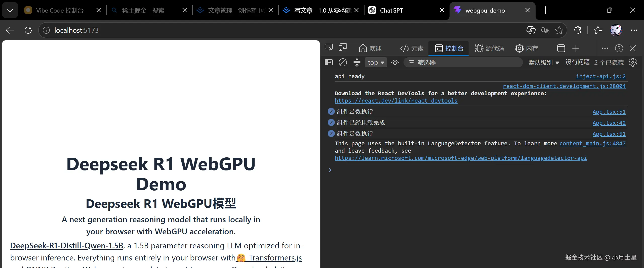This screenshot has height=268, width=644.
Task: Close the DevTools panel
Action: [633, 48]
